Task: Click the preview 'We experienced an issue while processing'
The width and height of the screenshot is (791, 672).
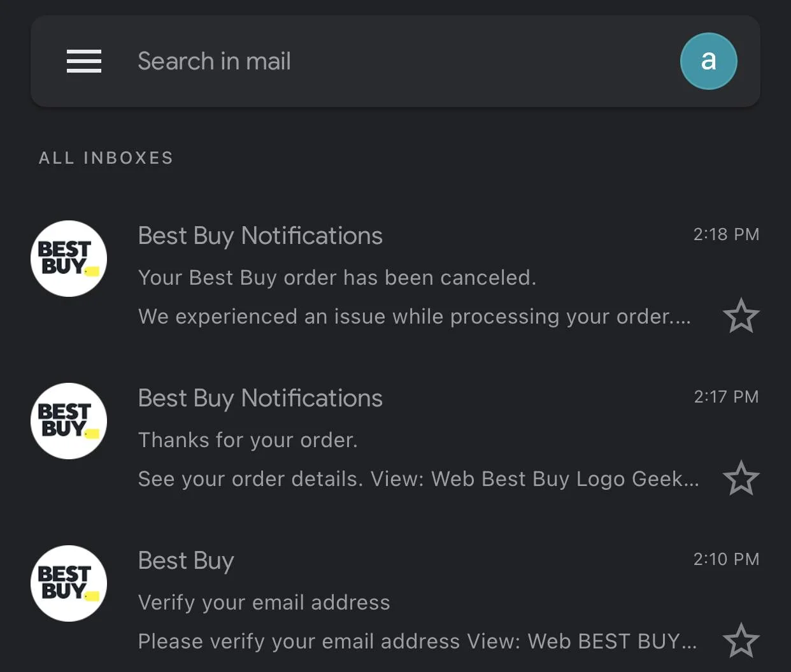Action: click(415, 317)
